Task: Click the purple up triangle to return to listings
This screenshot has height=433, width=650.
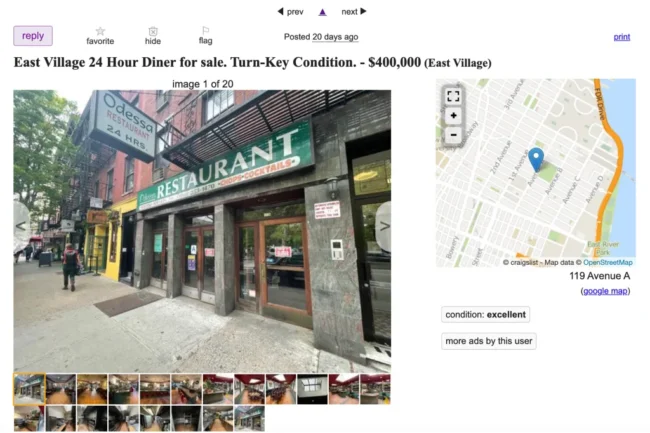Action: point(323,12)
